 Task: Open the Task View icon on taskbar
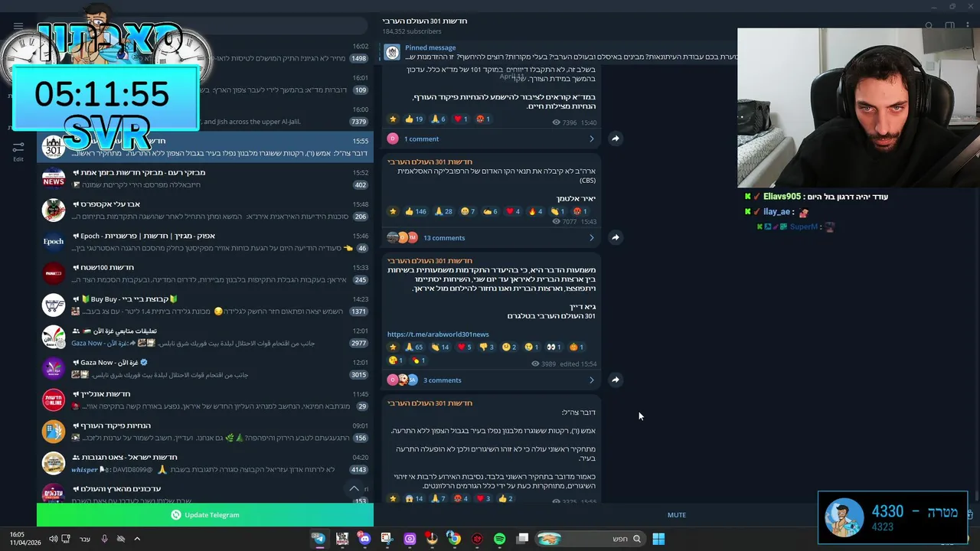click(522, 539)
